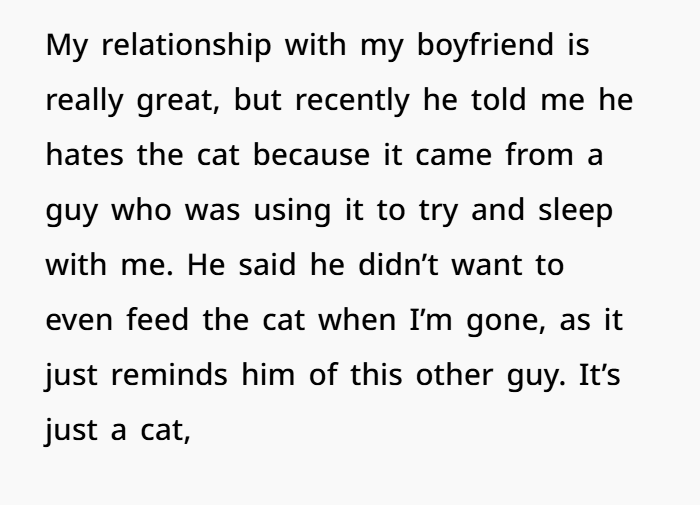The height and width of the screenshot is (505, 700).
Task: Click the word "relationship" in the first line
Action: (x=186, y=45)
